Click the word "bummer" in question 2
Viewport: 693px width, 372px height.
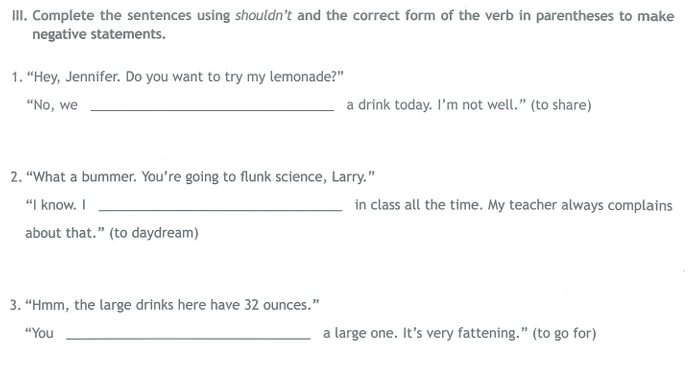click(109, 177)
